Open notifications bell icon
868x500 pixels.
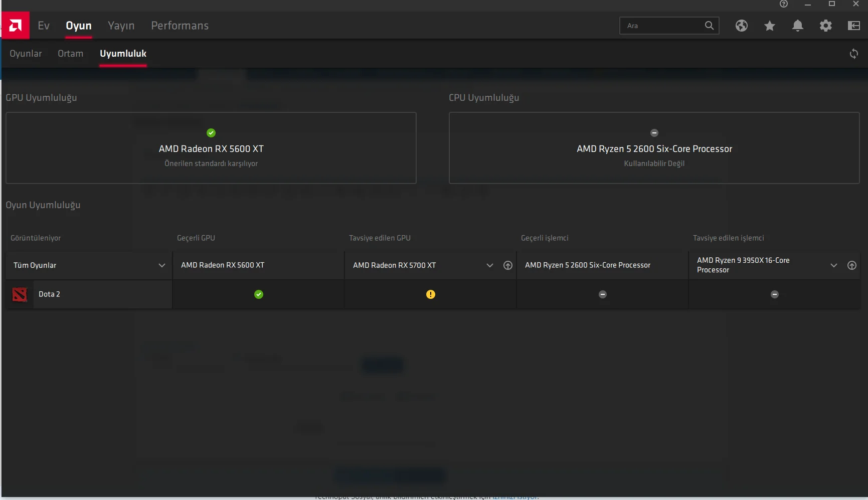click(798, 26)
